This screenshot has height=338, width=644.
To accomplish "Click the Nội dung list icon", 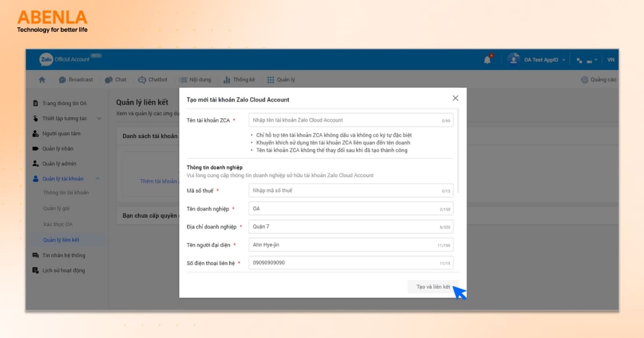I will [x=183, y=80].
